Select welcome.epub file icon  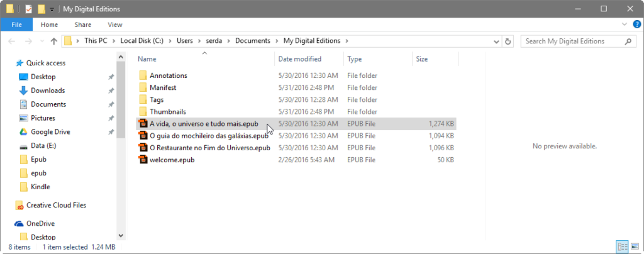[143, 160]
